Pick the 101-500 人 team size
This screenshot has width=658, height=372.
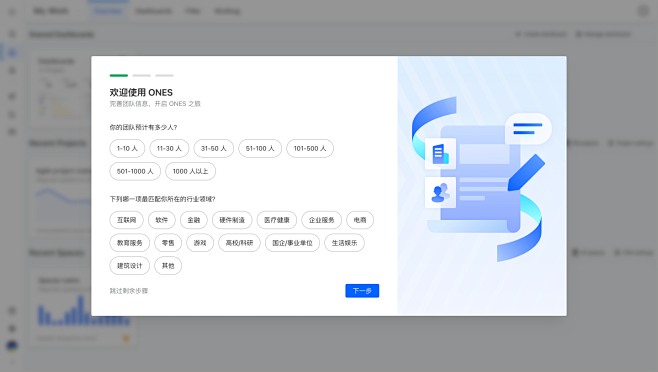pos(310,148)
